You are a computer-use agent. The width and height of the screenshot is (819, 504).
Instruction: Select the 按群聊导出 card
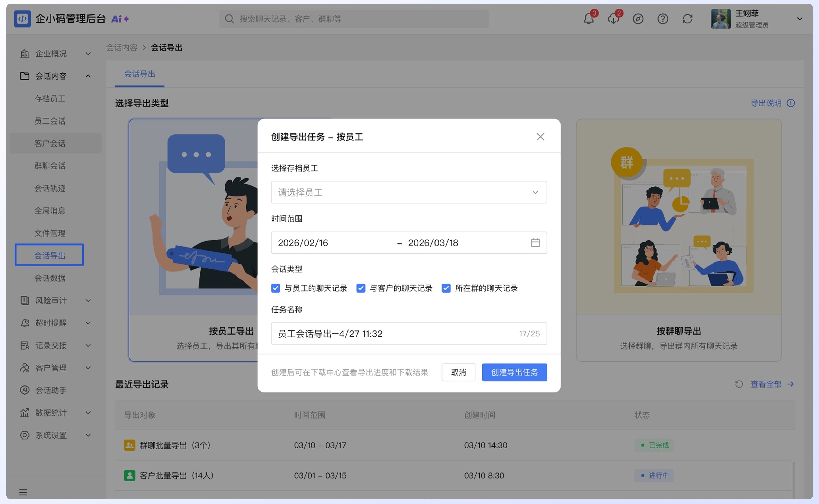click(x=679, y=240)
